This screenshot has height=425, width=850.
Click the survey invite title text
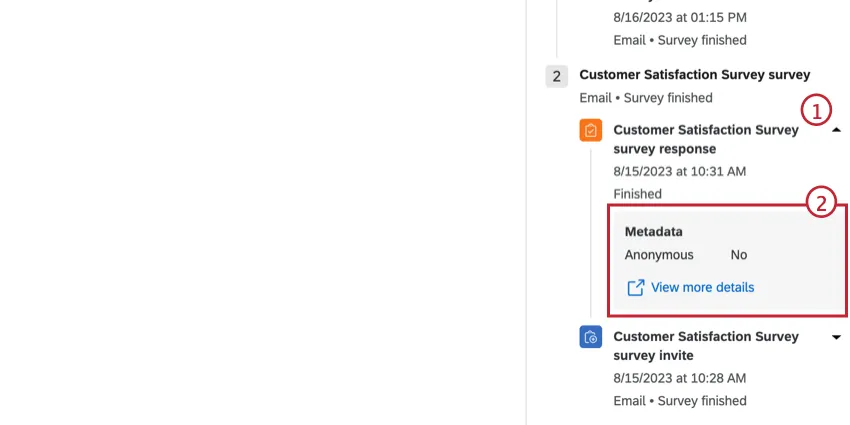[705, 346]
